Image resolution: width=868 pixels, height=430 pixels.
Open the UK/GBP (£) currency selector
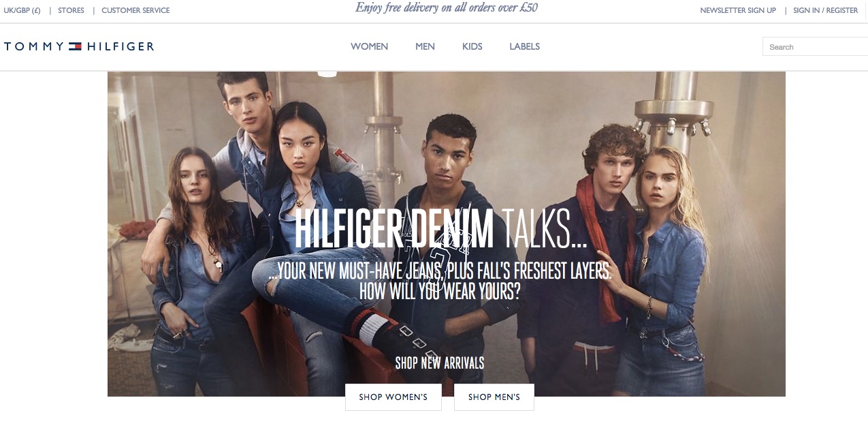[22, 10]
